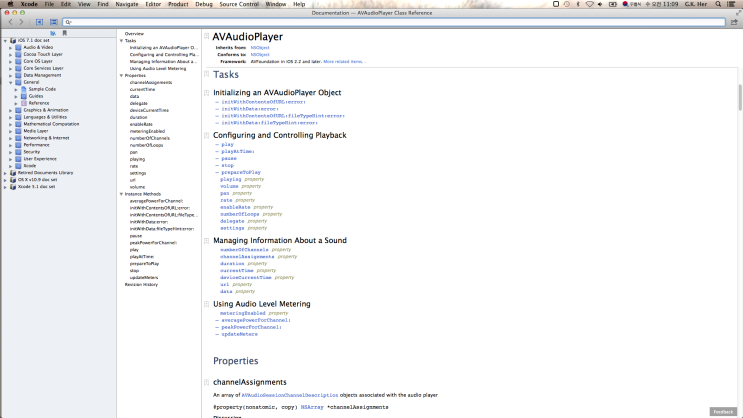Click the volume icon in menu bar
Screen dimensions: 743x418
600,4
